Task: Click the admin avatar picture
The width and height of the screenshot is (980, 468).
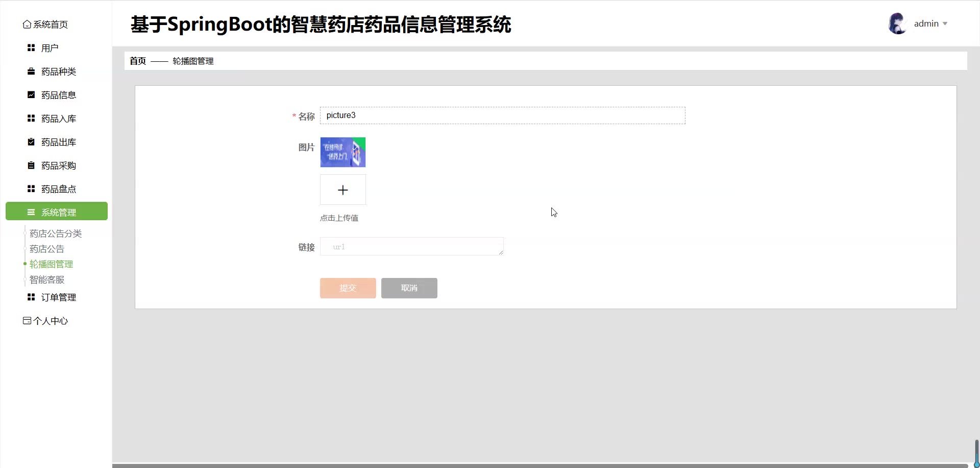Action: [x=897, y=24]
